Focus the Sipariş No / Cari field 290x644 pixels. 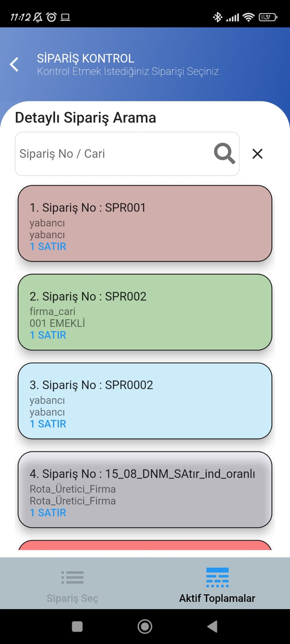tap(127, 154)
